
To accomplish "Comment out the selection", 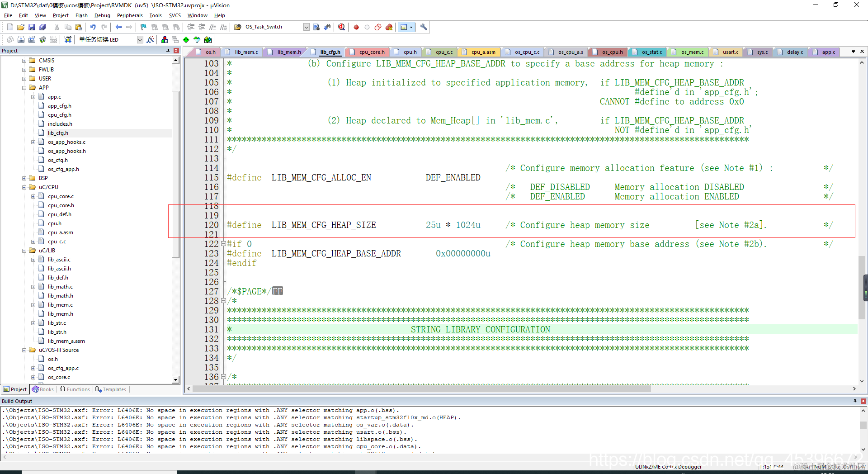I will (212, 27).
